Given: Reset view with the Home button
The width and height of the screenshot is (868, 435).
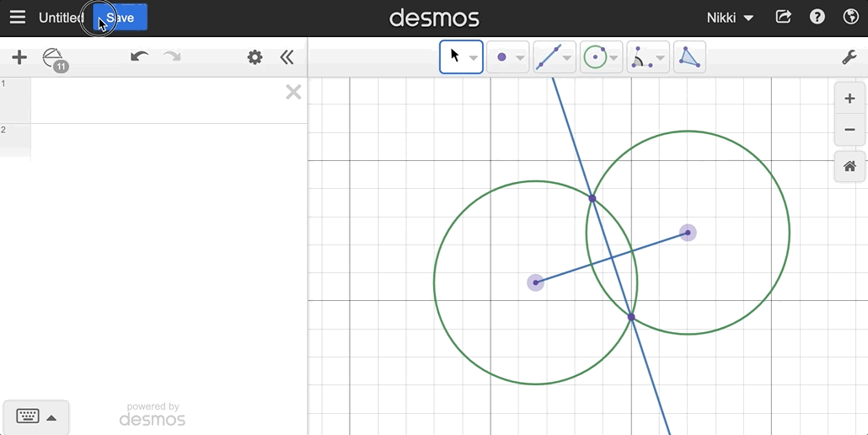Looking at the screenshot, I should 849,166.
